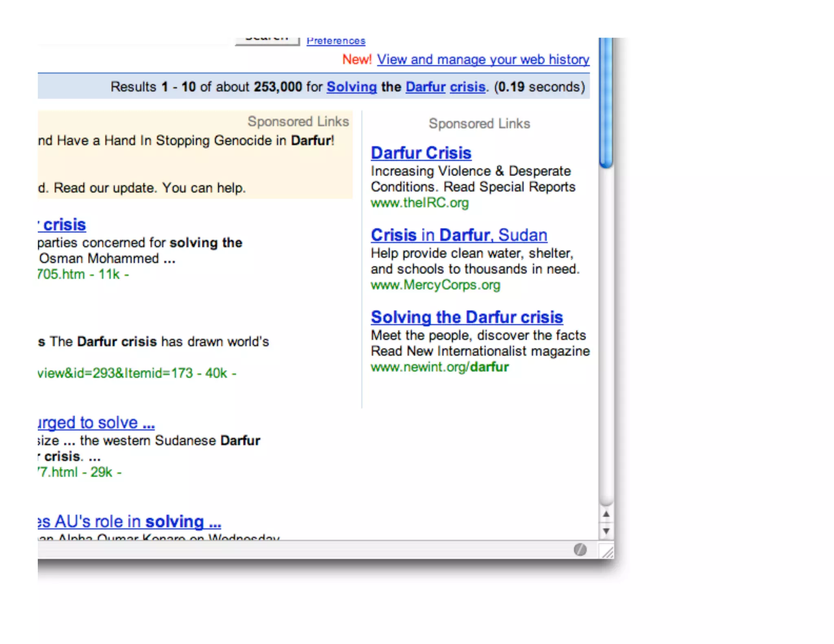Click 'Read our update. You can help.' text
Screen dimensions: 834x644
pos(150,188)
